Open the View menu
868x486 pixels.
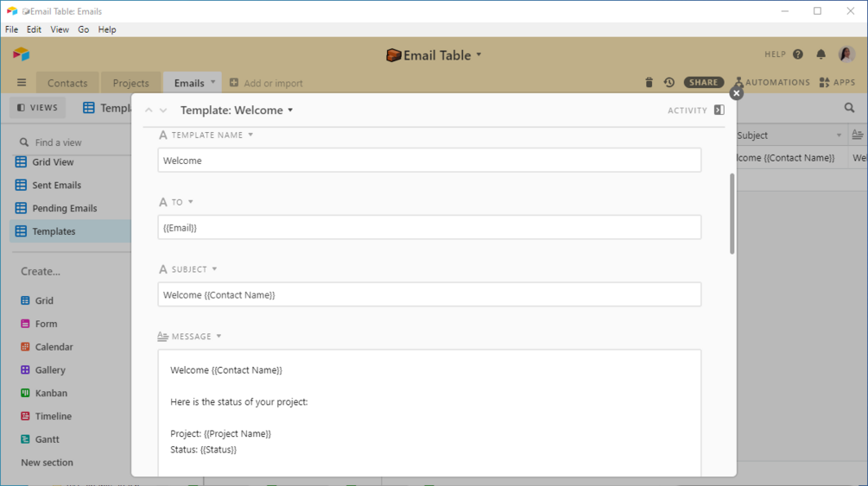[60, 29]
